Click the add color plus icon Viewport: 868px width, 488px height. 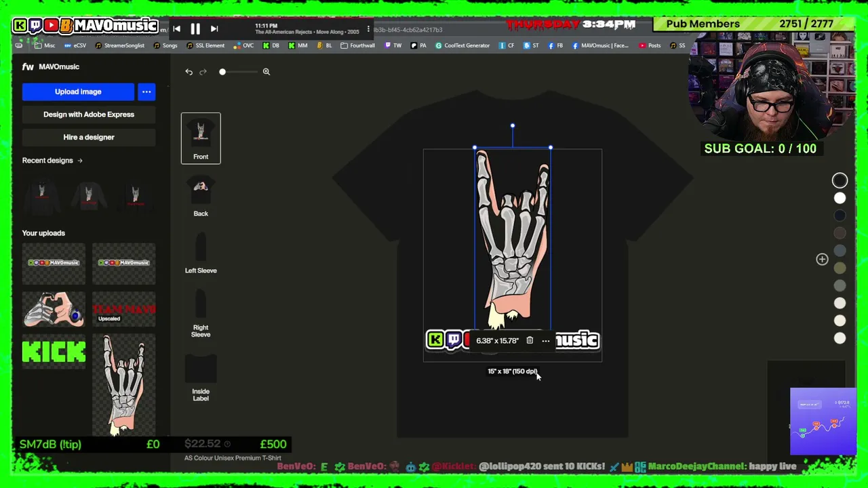pyautogui.click(x=822, y=260)
